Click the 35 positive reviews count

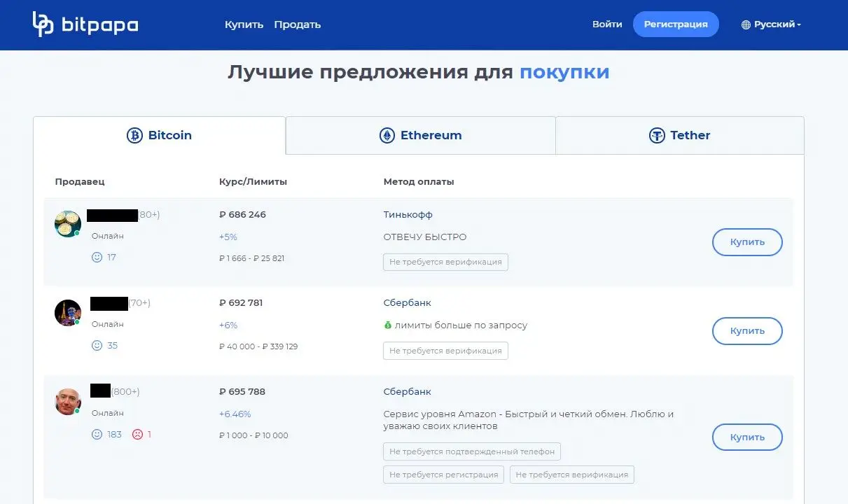tap(113, 345)
